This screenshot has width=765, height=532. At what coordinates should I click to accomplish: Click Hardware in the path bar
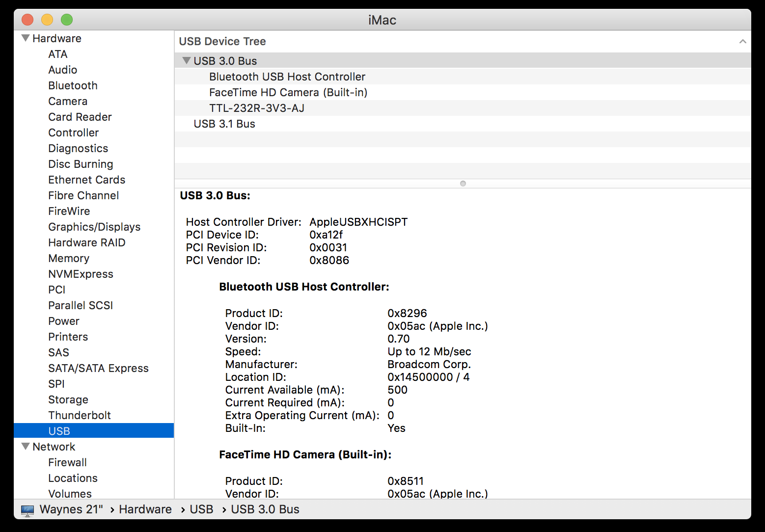[x=145, y=509]
